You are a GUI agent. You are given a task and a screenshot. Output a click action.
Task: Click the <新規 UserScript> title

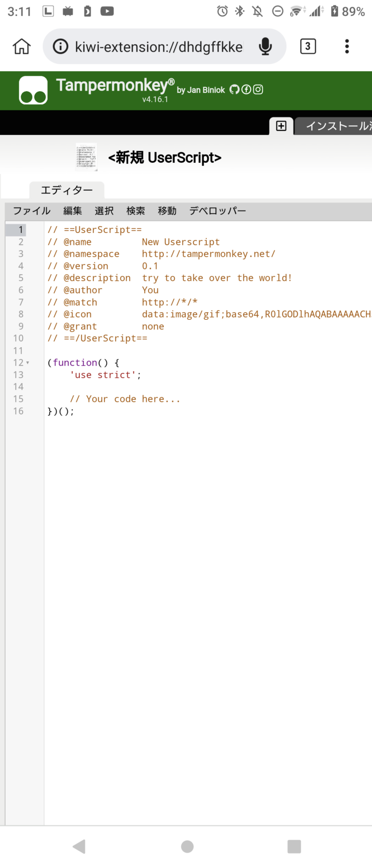165,158
